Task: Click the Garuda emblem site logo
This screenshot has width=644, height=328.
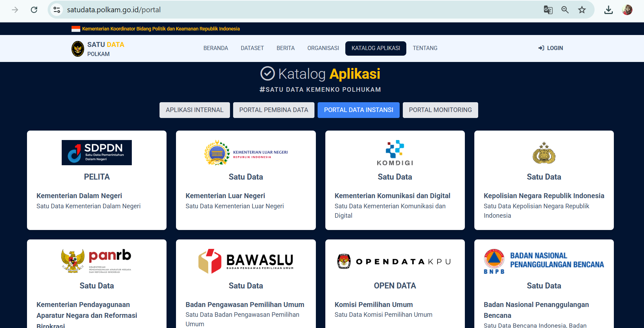Action: tap(78, 49)
